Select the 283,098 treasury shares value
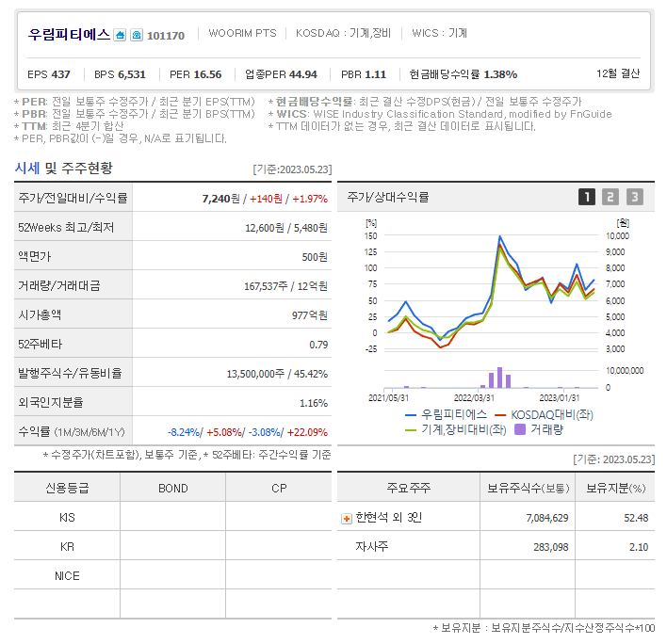The width and height of the screenshot is (667, 644). pos(551,547)
